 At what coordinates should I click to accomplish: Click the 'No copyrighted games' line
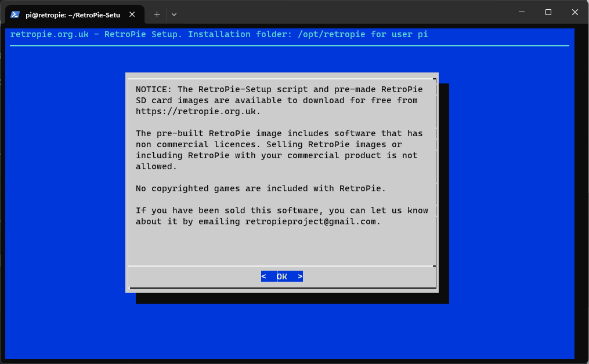[261, 188]
